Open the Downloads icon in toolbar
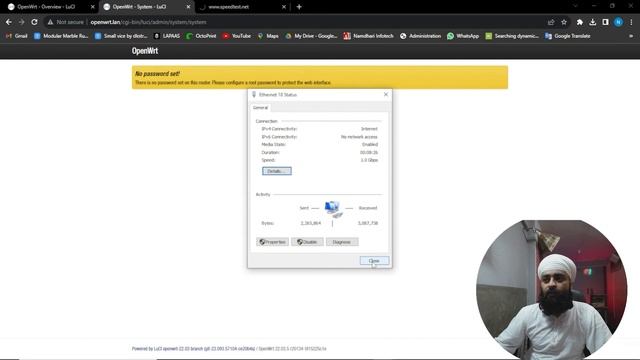Image resolution: width=640 pixels, height=360 pixels. click(x=592, y=22)
